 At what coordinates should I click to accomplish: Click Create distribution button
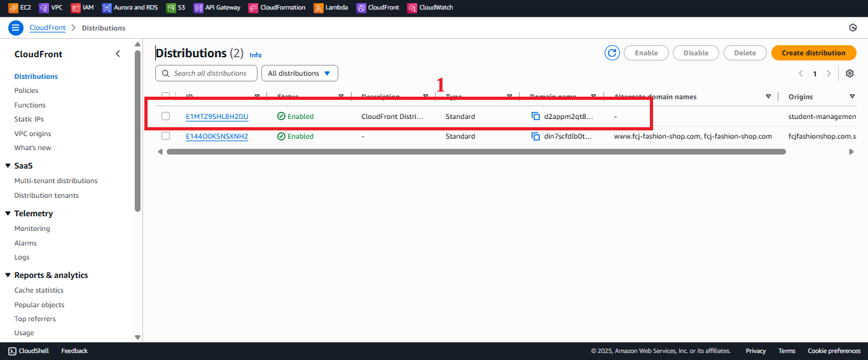(x=813, y=53)
